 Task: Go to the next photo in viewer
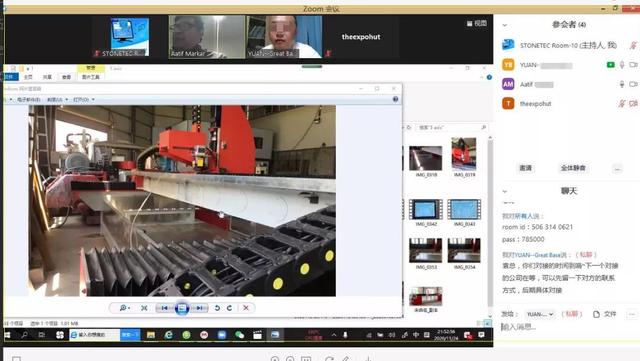click(199, 308)
